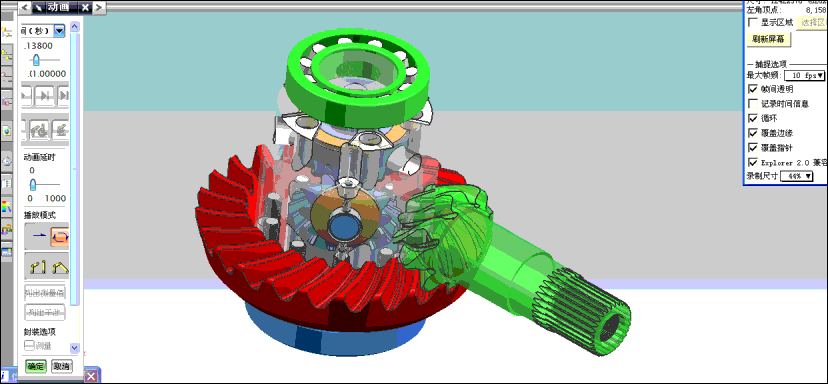
Task: Step forward one frame in animation
Action: 45,96
